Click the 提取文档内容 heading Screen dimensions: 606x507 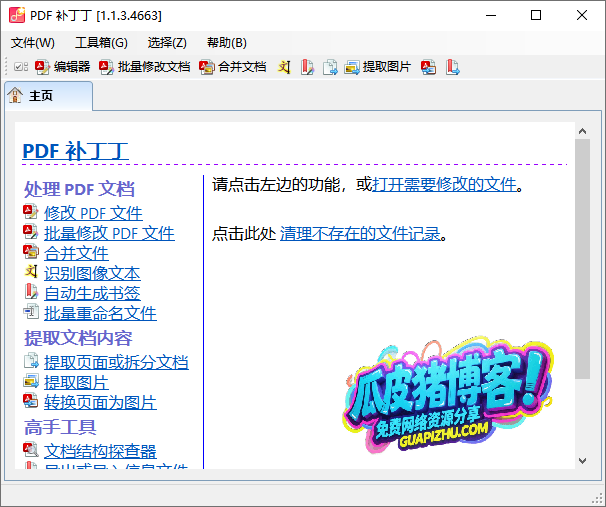78,338
